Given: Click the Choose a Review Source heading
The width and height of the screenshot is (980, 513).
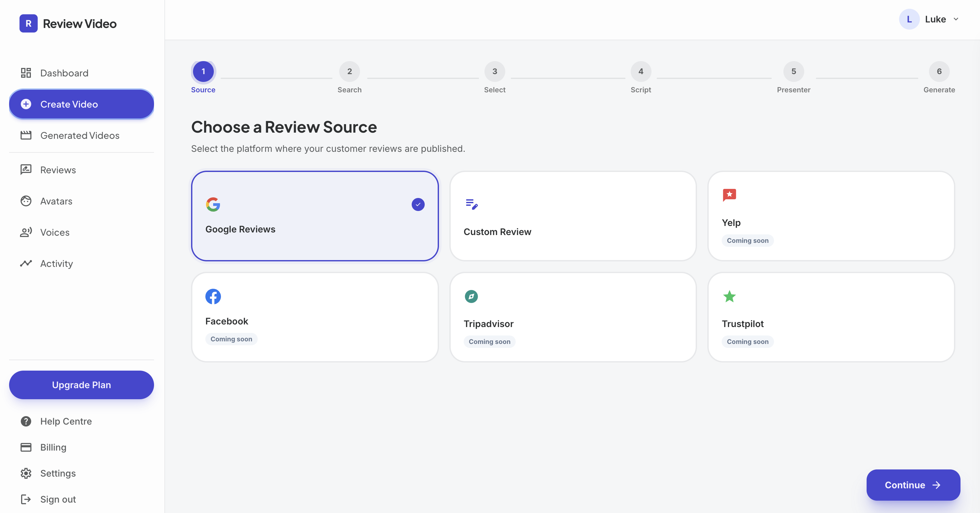Looking at the screenshot, I should tap(284, 127).
